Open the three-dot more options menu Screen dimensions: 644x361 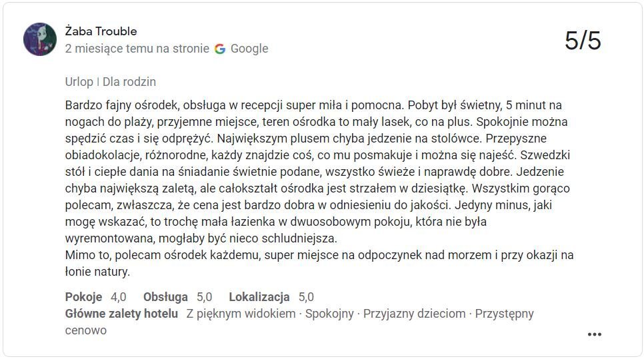(x=594, y=334)
